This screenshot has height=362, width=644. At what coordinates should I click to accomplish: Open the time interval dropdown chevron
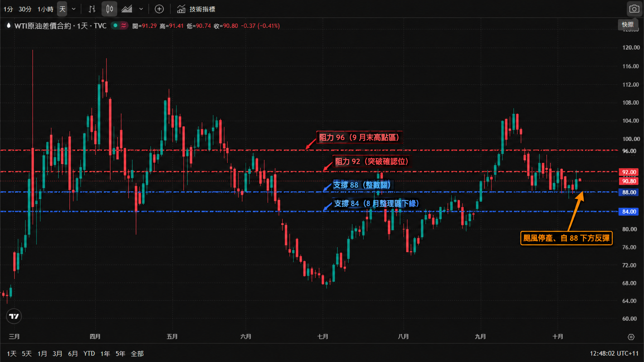point(74,9)
